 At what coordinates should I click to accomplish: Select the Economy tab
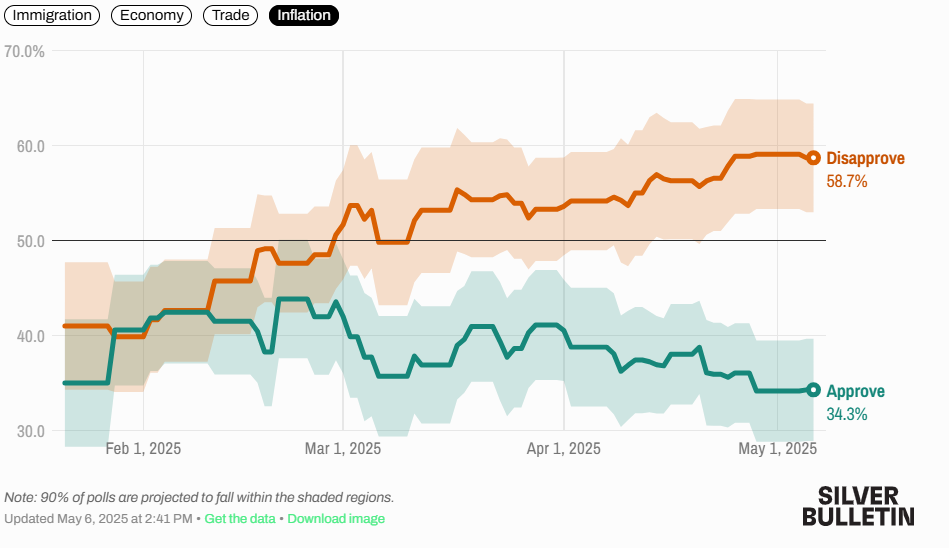coord(152,15)
